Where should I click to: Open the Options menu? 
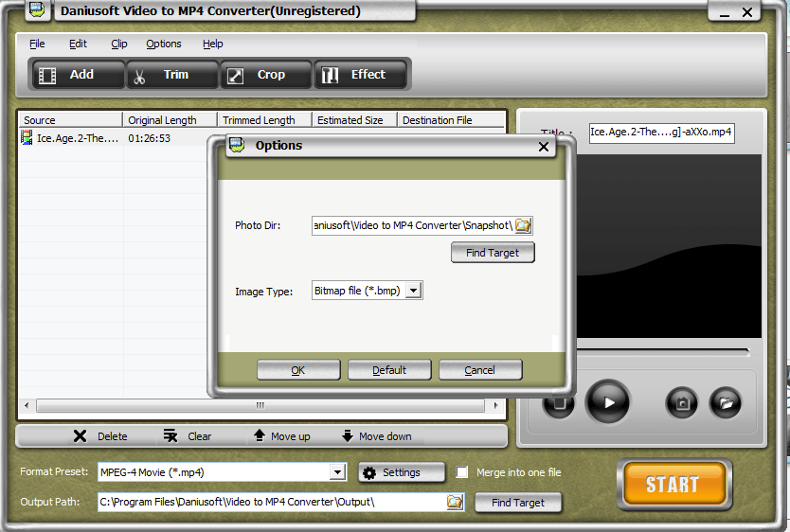(x=163, y=44)
